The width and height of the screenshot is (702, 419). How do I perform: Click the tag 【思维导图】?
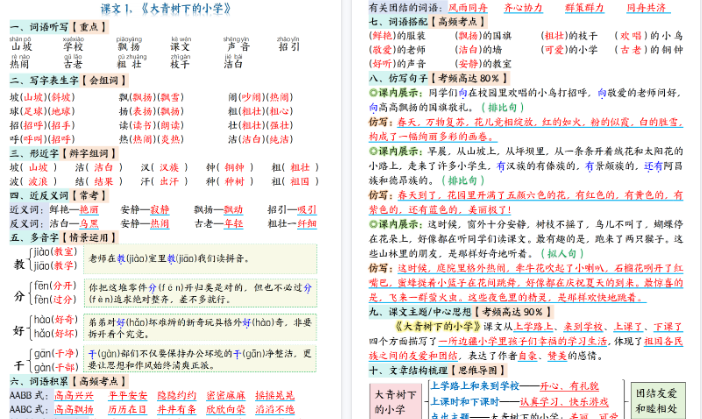click(x=478, y=370)
